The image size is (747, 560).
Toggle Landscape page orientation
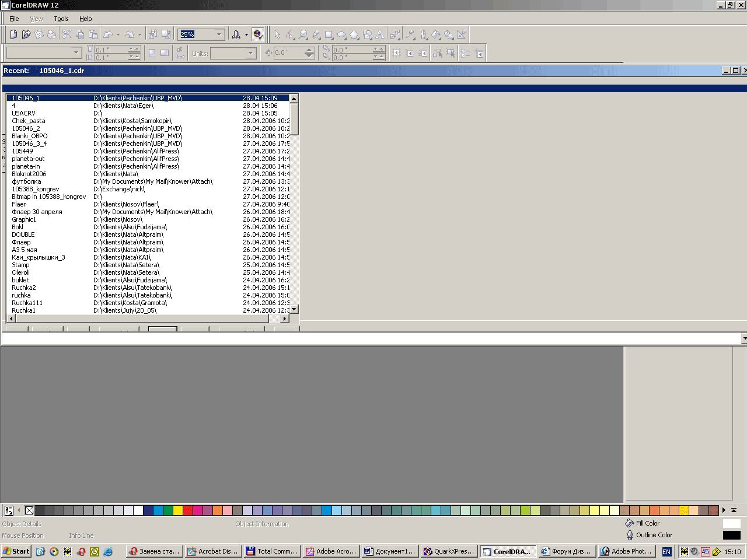click(165, 53)
